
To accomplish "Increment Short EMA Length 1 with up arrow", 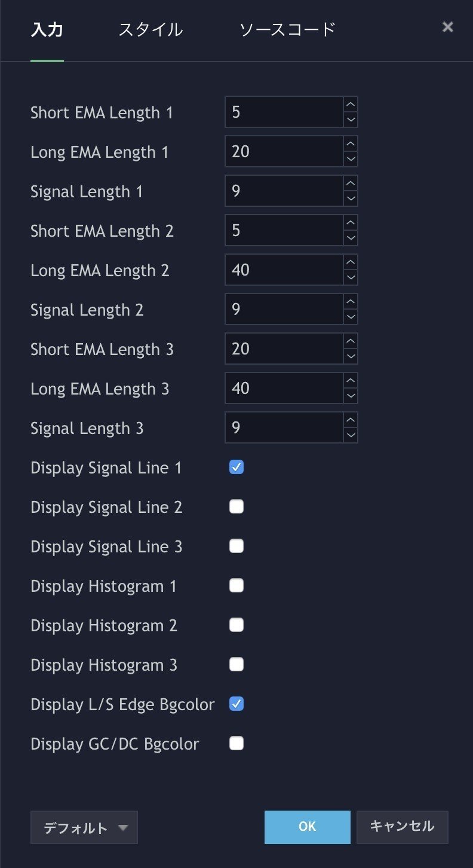I will point(351,106).
